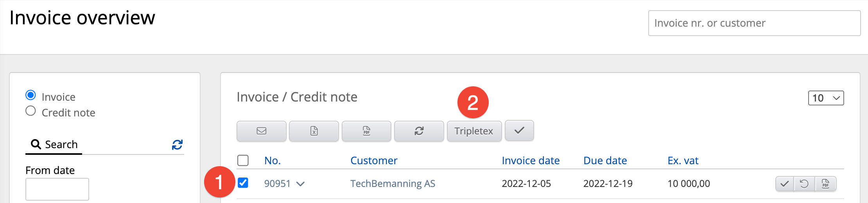This screenshot has height=203, width=868.
Task: Click the undo arrow icon on invoice 90951 row
Action: [804, 183]
